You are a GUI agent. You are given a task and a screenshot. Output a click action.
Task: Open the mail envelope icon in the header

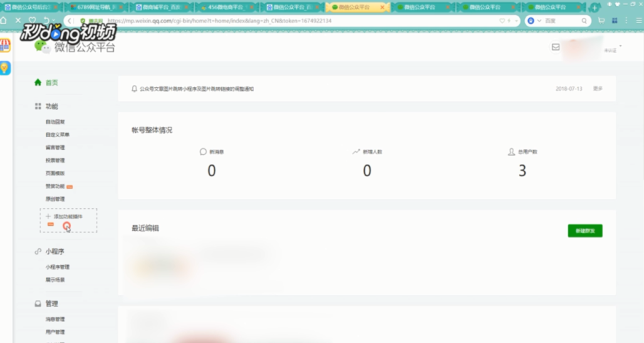pyautogui.click(x=556, y=47)
